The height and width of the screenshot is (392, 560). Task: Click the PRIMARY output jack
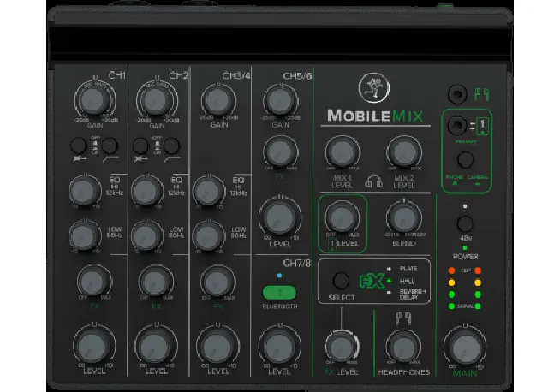point(457,126)
